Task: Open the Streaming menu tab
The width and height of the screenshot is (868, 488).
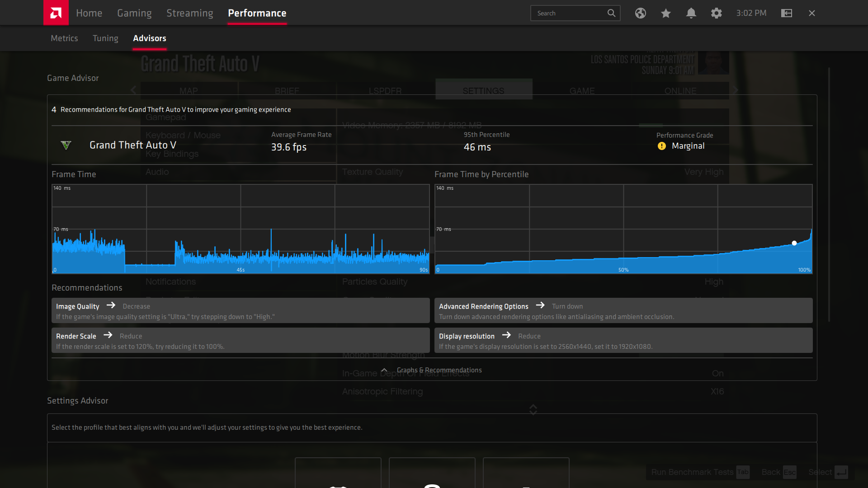Action: pyautogui.click(x=189, y=13)
